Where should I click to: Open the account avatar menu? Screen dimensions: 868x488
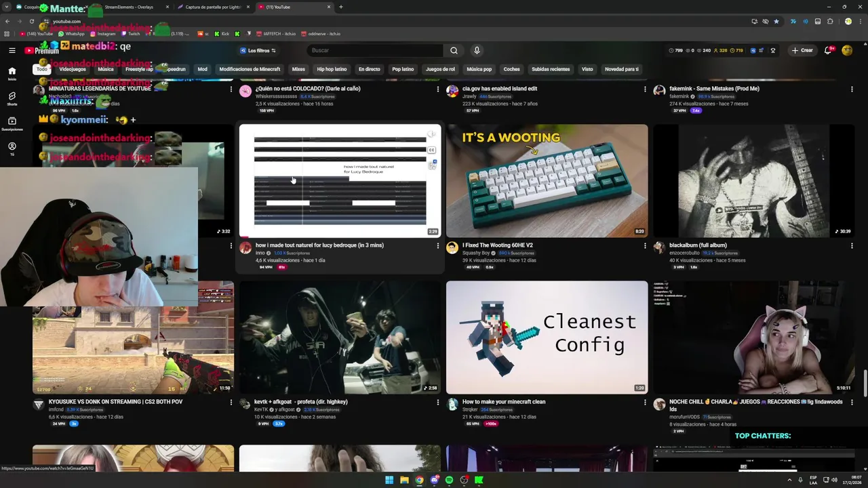click(x=847, y=50)
